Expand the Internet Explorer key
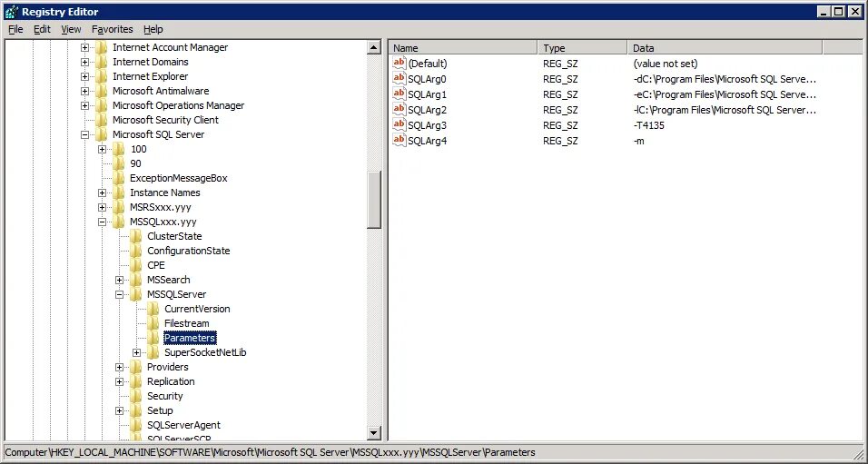 point(84,76)
